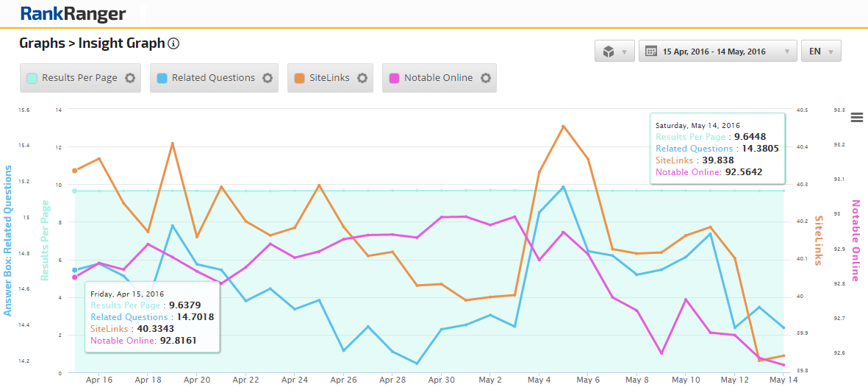Screen dimensions: 868x390
Task: Open Notable Online gear settings
Action: click(x=486, y=78)
